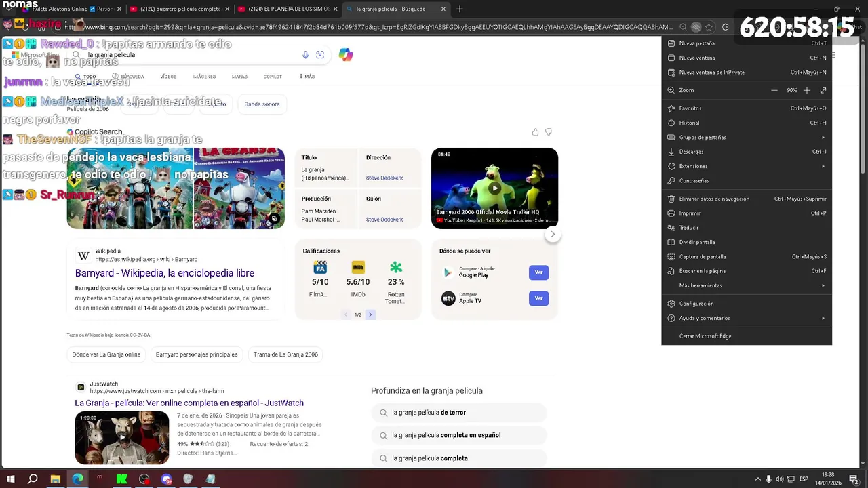Close the EL PLANETA DE LOS SIMIOS tab
The width and height of the screenshot is (868, 488).
335,9
